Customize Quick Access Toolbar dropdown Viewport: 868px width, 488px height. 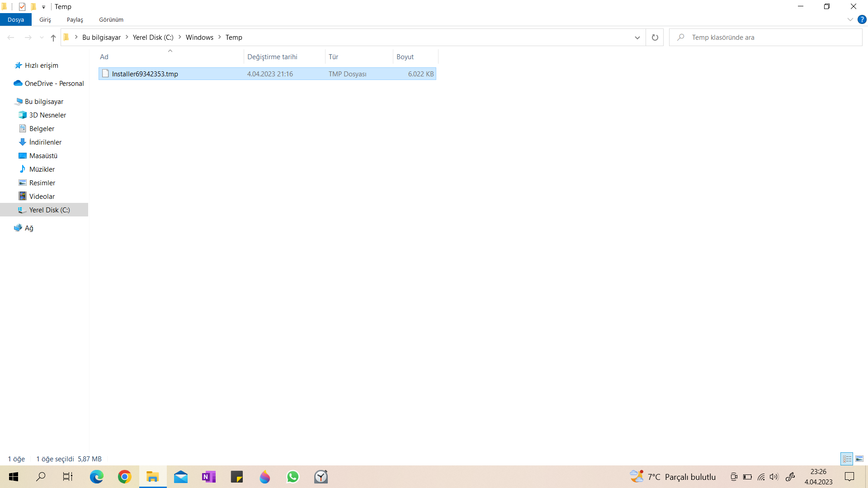[x=43, y=7]
